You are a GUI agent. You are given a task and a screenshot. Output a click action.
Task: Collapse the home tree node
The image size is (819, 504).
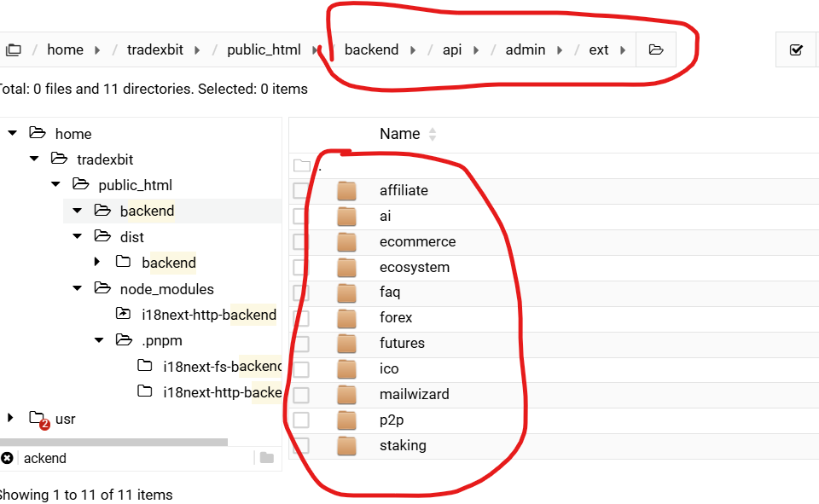[x=13, y=133]
